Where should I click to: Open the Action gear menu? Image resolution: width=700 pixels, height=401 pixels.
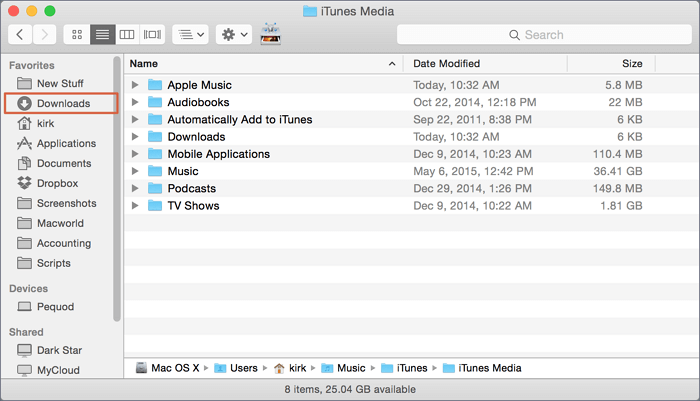[233, 35]
